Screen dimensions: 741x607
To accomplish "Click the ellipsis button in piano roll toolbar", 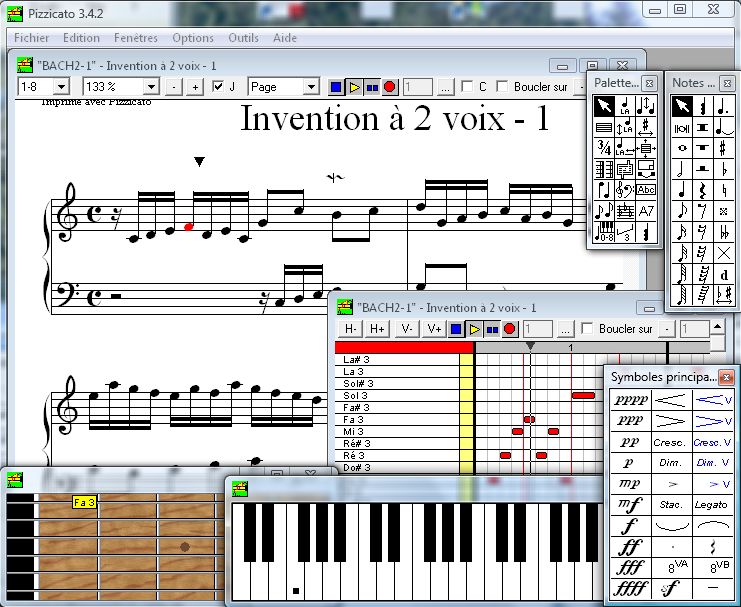I will (565, 329).
